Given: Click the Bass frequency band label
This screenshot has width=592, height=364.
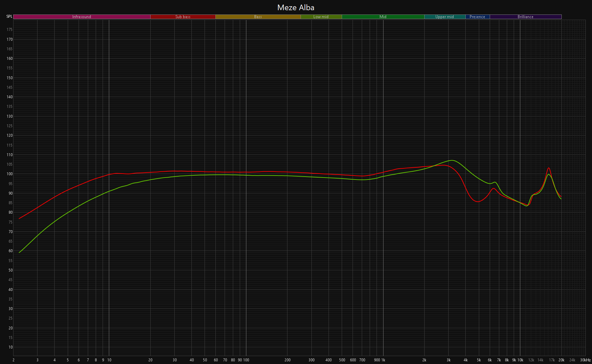Looking at the screenshot, I should (x=258, y=17).
